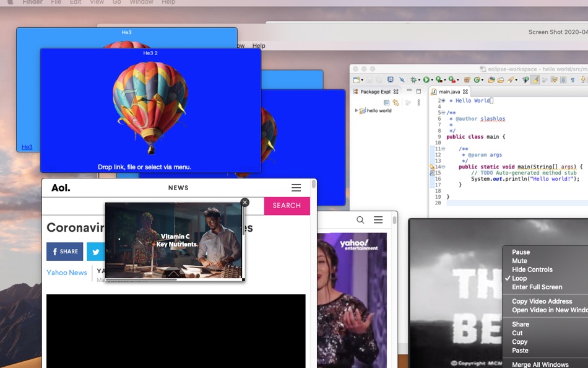Image resolution: width=588 pixels, height=368 pixels.
Task: Run the program with green play icon
Action: click(426, 79)
